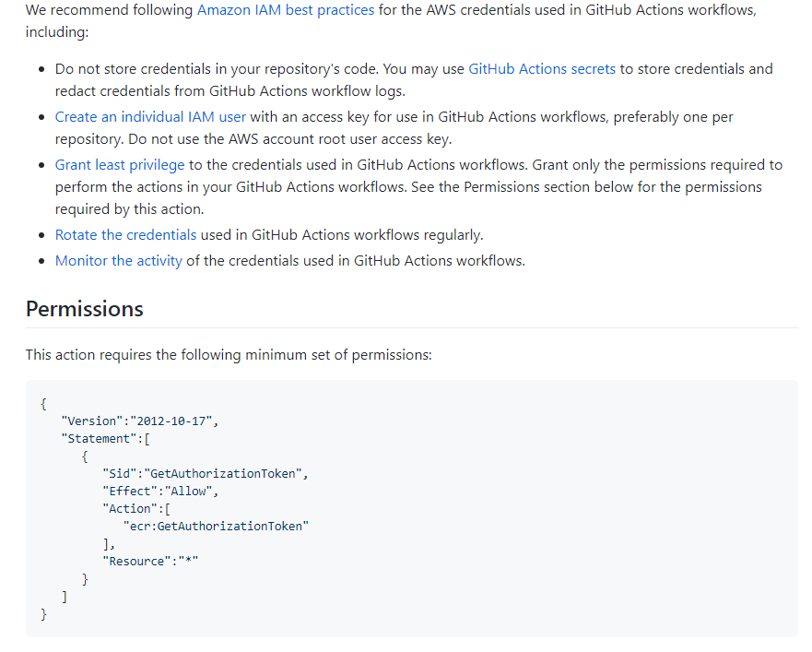Follow the Create an individual IAM user link
This screenshot has width=812, height=652.
point(149,116)
